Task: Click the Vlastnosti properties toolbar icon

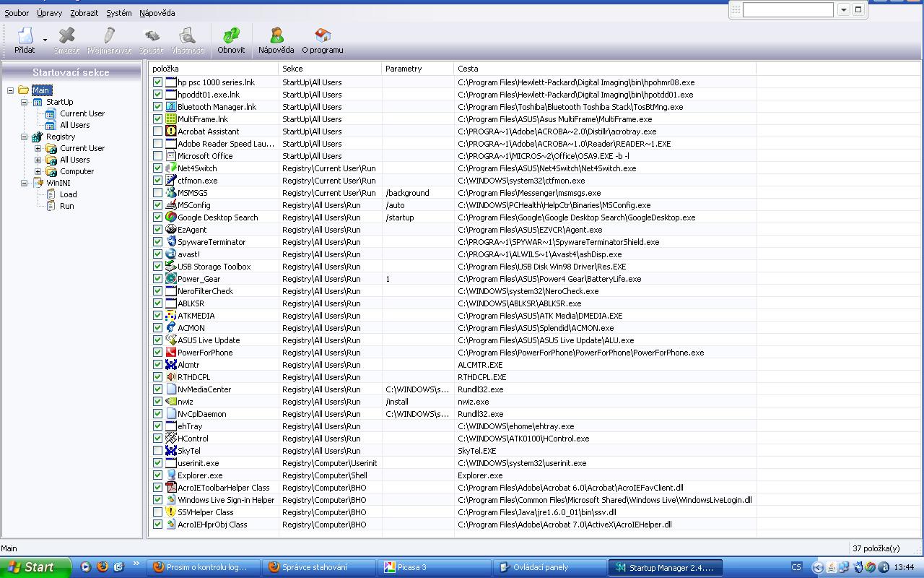Action: coord(188,40)
